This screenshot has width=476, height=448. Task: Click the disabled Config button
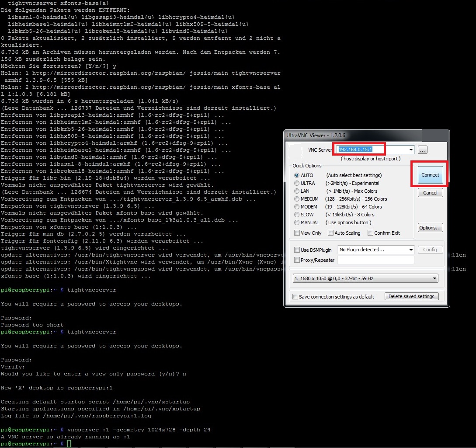[x=430, y=250]
